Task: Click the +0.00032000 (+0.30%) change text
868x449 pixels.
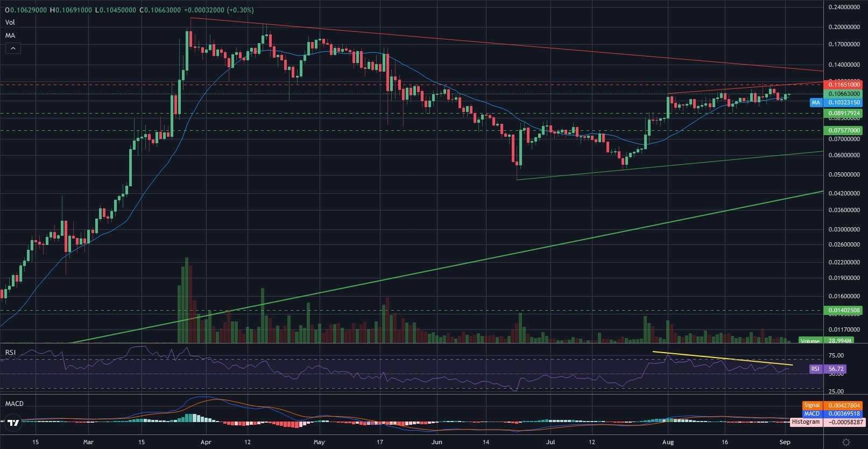Action: point(218,10)
